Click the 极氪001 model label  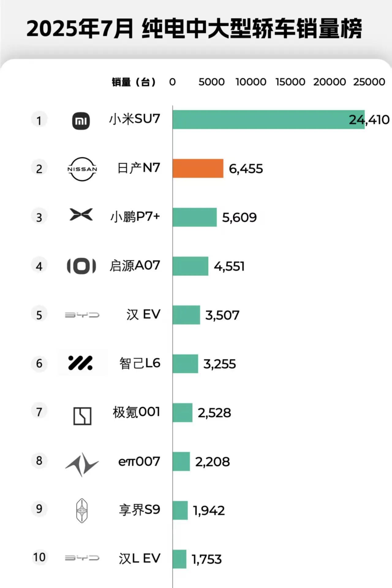(137, 412)
